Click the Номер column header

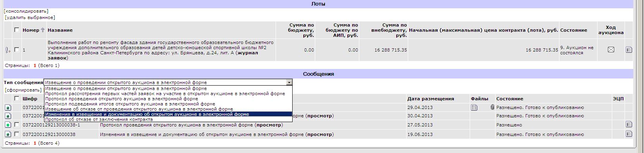coord(31,30)
